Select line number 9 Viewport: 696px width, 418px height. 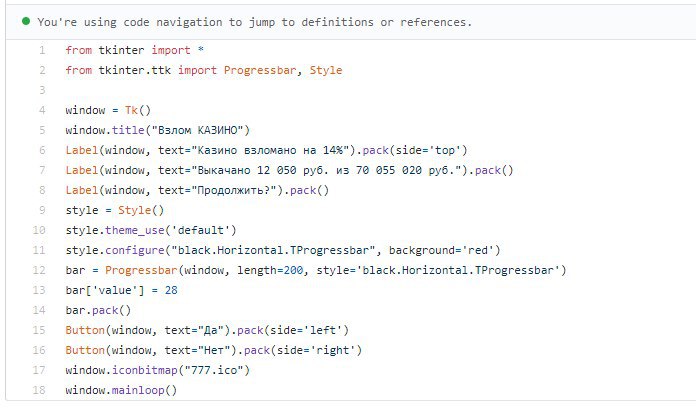42,210
